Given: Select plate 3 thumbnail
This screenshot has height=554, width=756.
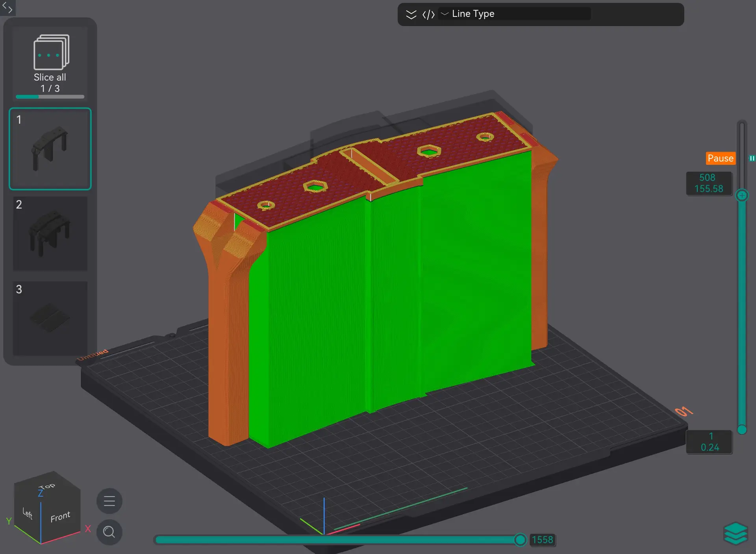Looking at the screenshot, I should [x=50, y=318].
